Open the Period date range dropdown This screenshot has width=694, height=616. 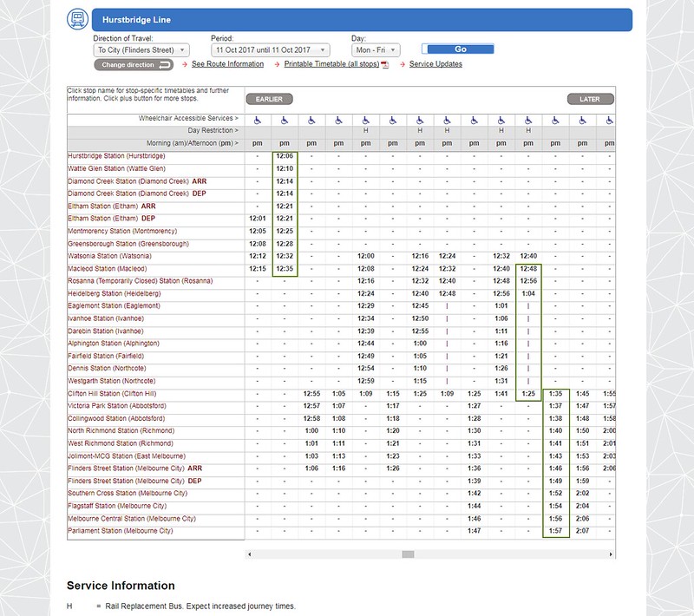coord(271,50)
